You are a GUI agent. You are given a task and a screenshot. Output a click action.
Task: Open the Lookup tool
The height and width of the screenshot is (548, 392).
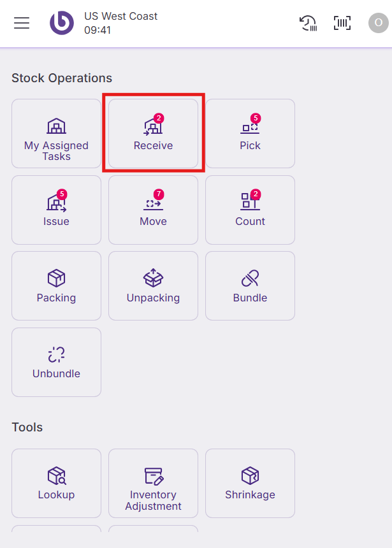click(x=56, y=483)
